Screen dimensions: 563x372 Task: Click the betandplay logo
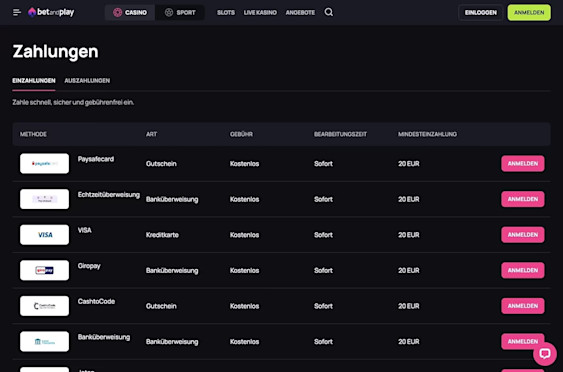(x=51, y=13)
